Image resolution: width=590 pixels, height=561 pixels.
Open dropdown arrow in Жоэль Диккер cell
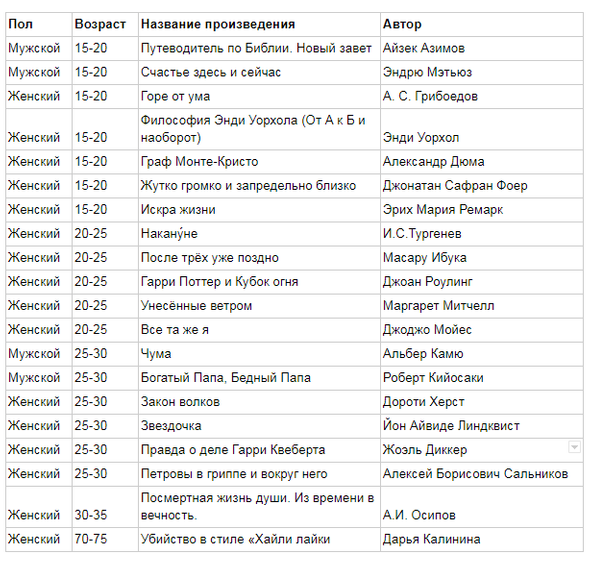[x=574, y=447]
